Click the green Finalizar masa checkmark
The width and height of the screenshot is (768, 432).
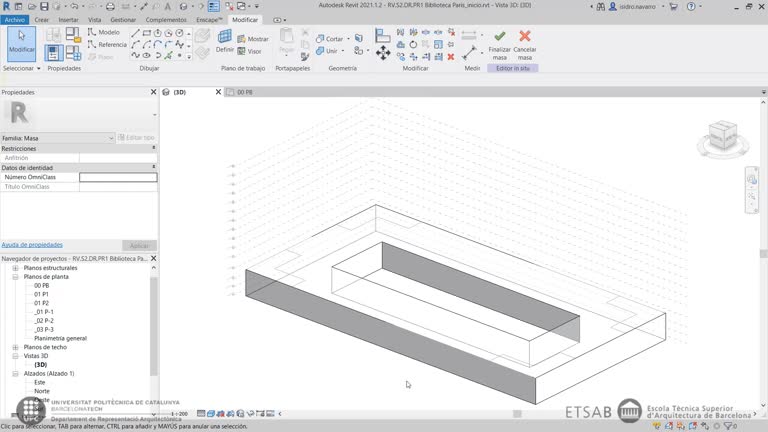click(x=499, y=37)
